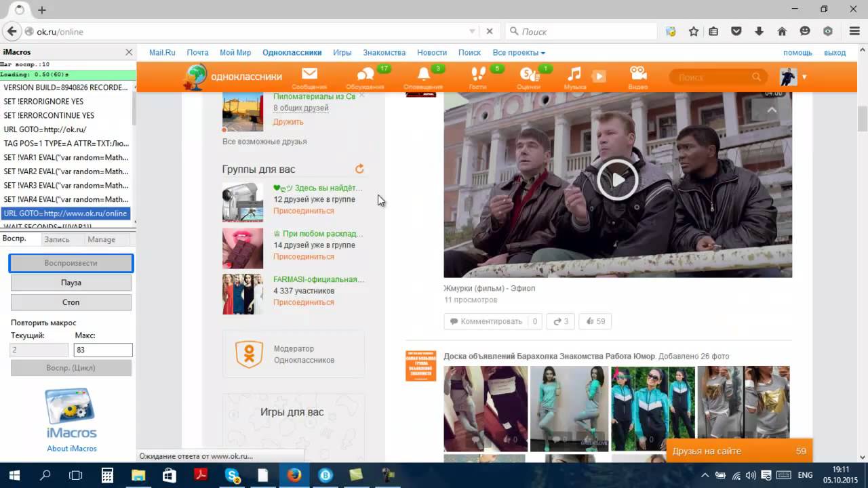Open Игры in top bar
This screenshot has width=868, height=488.
pyautogui.click(x=342, y=52)
